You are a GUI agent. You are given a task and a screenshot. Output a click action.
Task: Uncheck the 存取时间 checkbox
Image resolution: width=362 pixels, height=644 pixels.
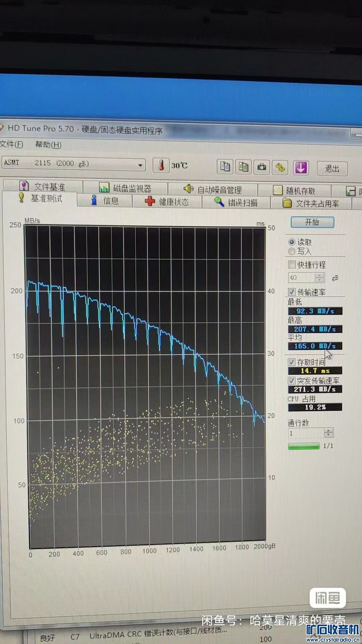pos(292,362)
